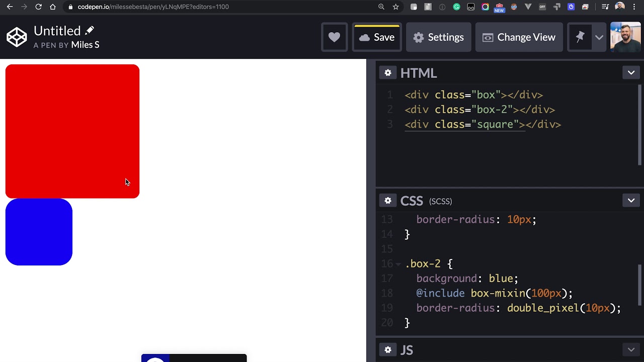Click HTML line with class "box-2"
The image size is (644, 362).
coord(479,110)
